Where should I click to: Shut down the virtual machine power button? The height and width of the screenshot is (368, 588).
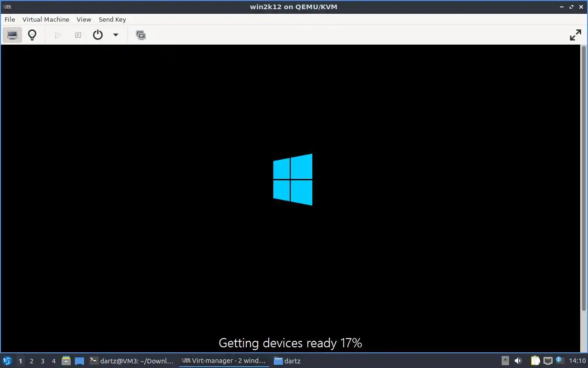point(98,35)
